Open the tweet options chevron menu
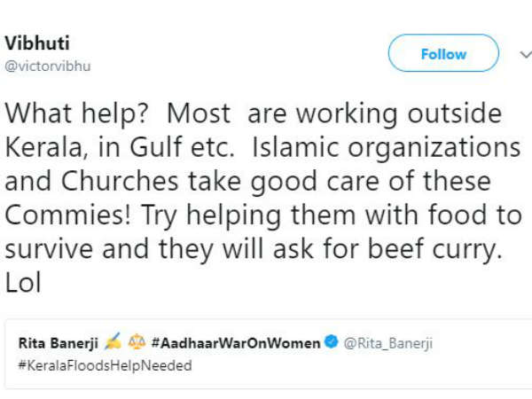532x399 pixels. click(527, 54)
